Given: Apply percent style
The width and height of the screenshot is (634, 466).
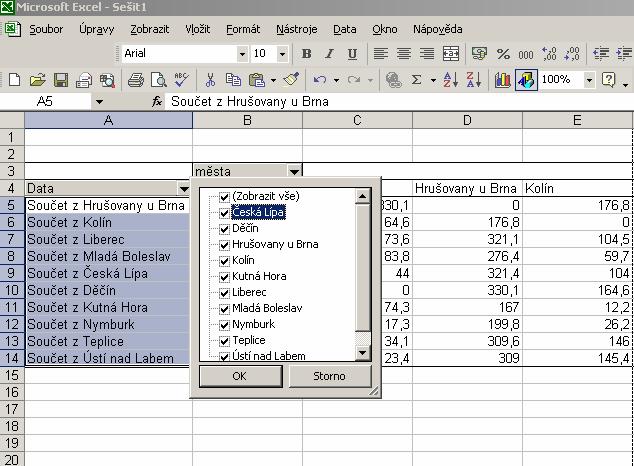Looking at the screenshot, I should click(503, 54).
